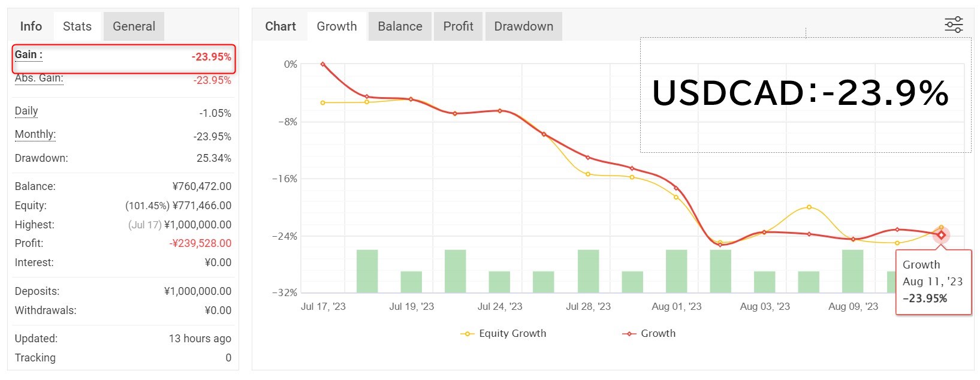Select the Info tab

coord(31,26)
